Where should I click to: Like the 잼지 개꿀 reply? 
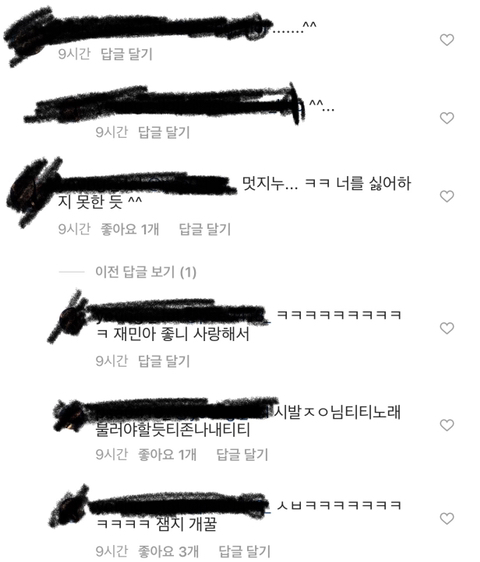(x=447, y=518)
